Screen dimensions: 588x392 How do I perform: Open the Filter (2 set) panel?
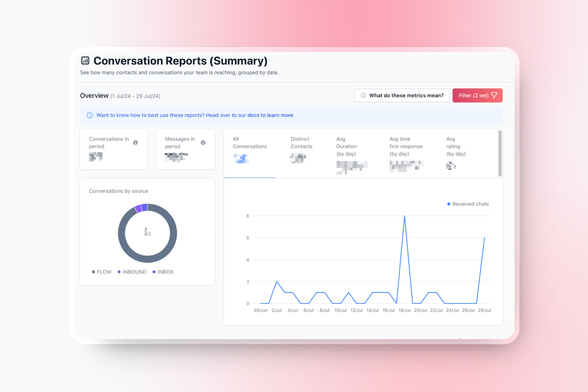pyautogui.click(x=477, y=95)
